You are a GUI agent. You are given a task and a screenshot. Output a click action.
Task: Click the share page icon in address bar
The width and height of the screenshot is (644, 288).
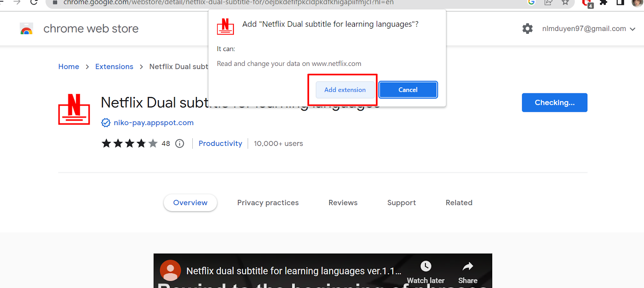coord(548,2)
